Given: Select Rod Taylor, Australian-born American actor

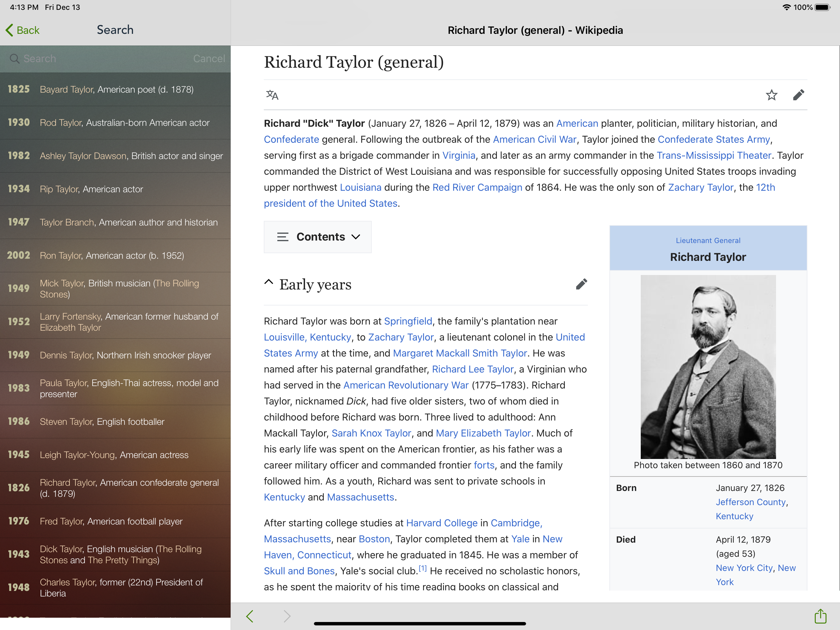Looking at the screenshot, I should pyautogui.click(x=115, y=122).
